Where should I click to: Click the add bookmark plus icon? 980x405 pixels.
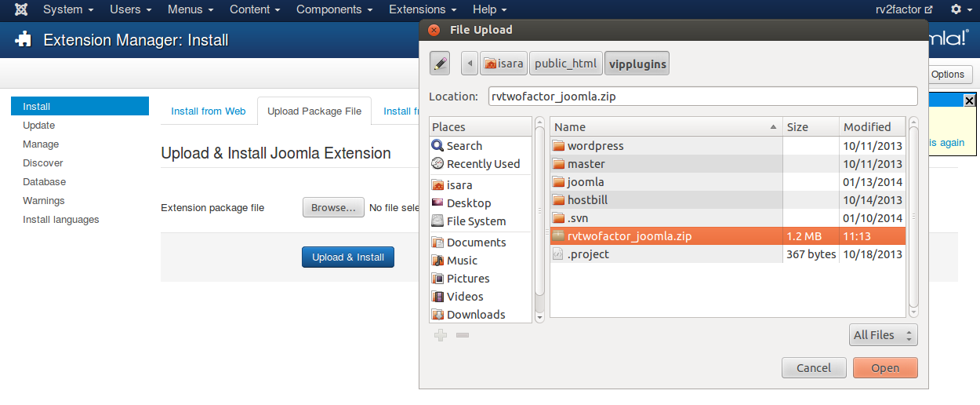coord(441,335)
